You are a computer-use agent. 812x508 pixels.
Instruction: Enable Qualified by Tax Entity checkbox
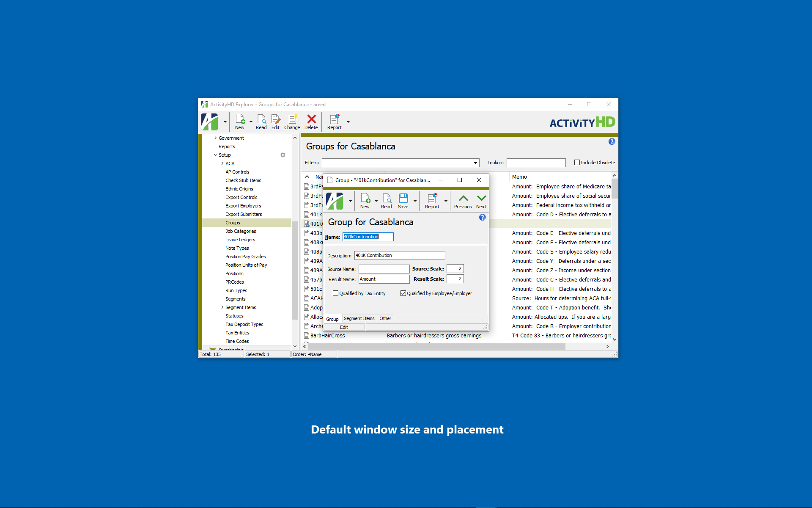[336, 293]
